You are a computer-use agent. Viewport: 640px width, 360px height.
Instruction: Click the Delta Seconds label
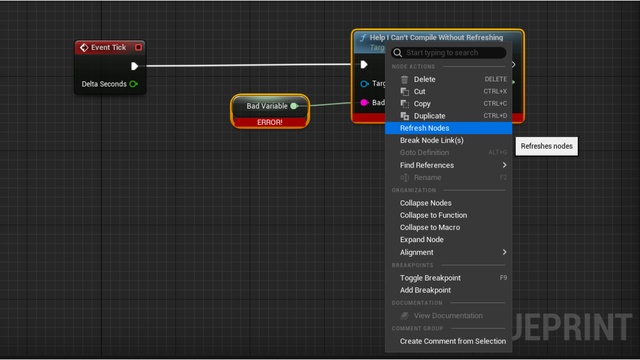[x=104, y=84]
